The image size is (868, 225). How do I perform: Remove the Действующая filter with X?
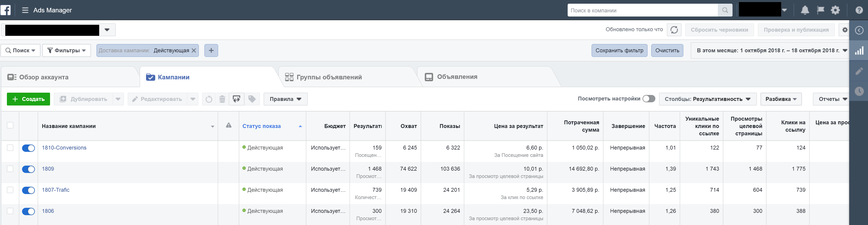pos(194,50)
